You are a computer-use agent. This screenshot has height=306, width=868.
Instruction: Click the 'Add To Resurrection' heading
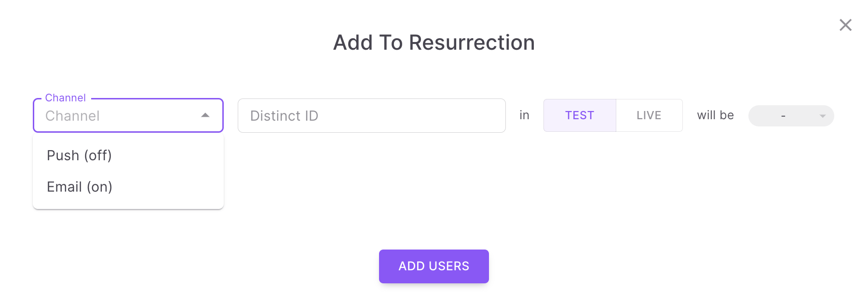(434, 42)
